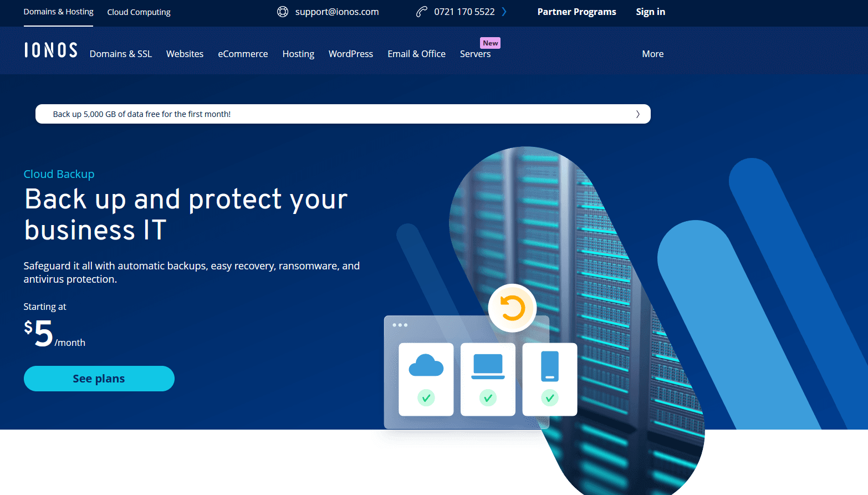Expand the More menu
This screenshot has width=868, height=495.
pyautogui.click(x=652, y=54)
